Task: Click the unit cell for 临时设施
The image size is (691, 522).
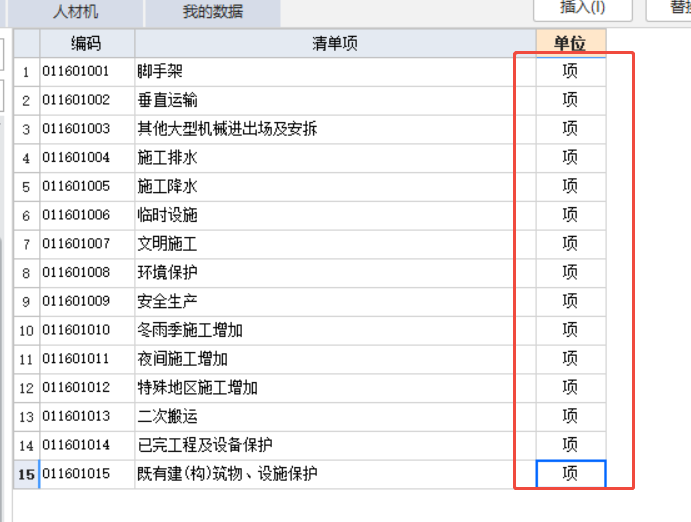Action: pyautogui.click(x=571, y=215)
